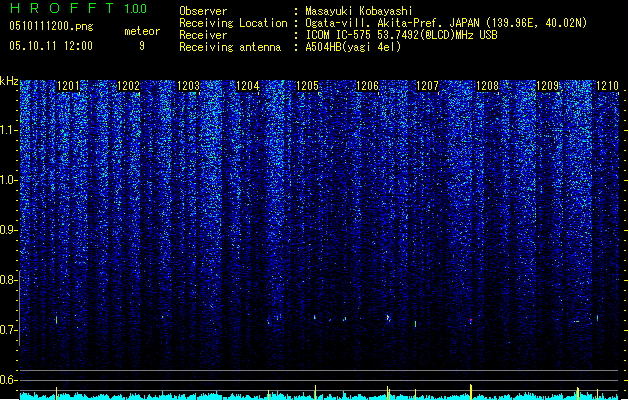This screenshot has height=400, width=629.
Task: Click the Observer field label
Action: [203, 11]
